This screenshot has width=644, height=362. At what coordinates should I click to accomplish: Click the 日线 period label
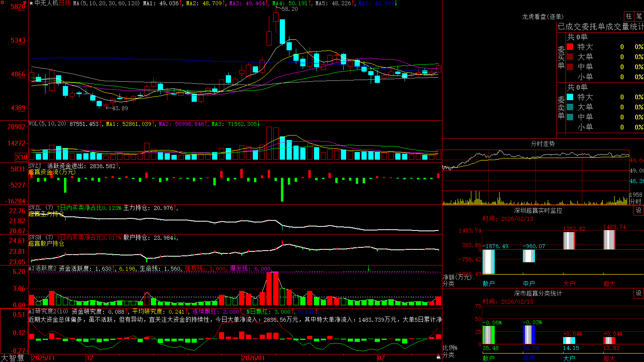tap(65, 3)
